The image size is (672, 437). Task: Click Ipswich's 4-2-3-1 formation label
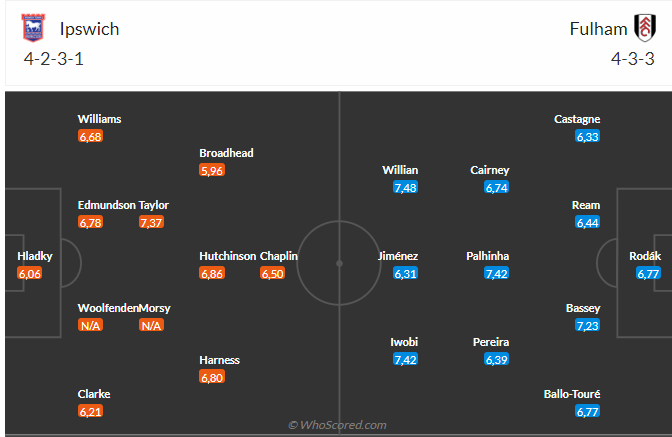pos(54,58)
